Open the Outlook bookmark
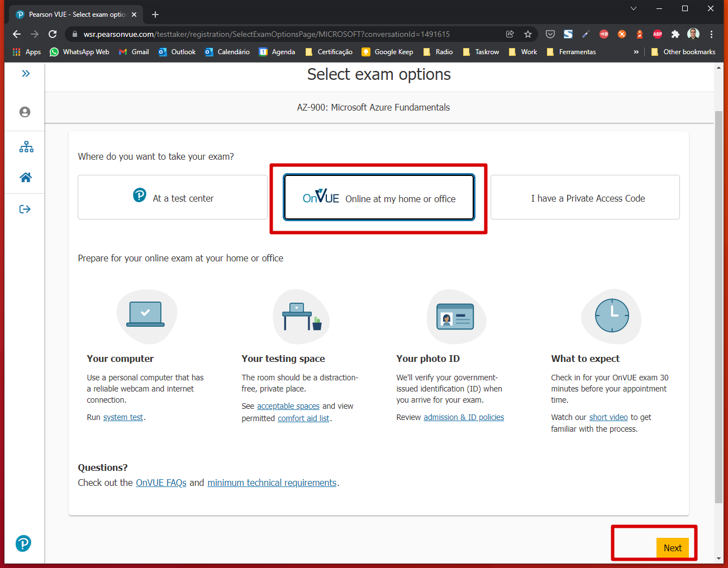Image resolution: width=728 pixels, height=568 pixels. tap(177, 52)
